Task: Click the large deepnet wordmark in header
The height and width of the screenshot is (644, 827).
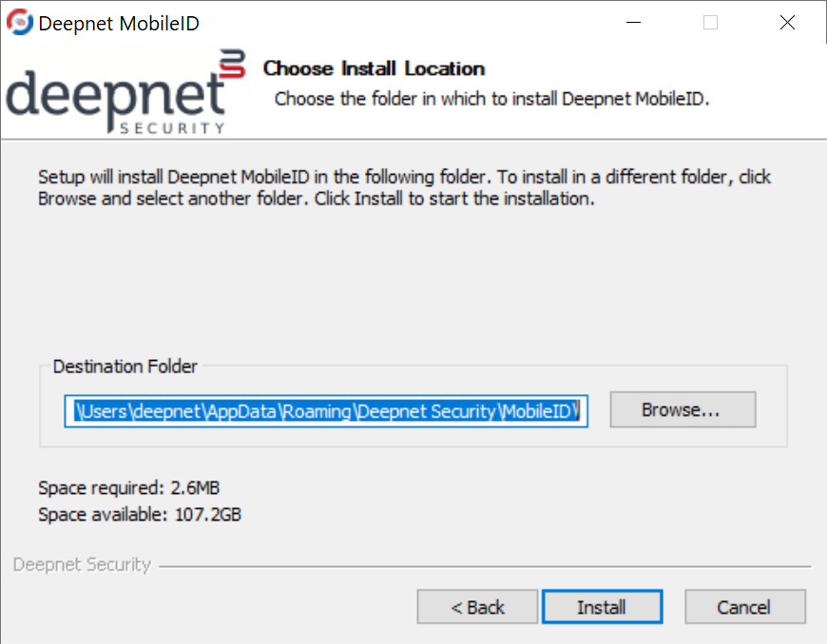Action: tap(114, 93)
